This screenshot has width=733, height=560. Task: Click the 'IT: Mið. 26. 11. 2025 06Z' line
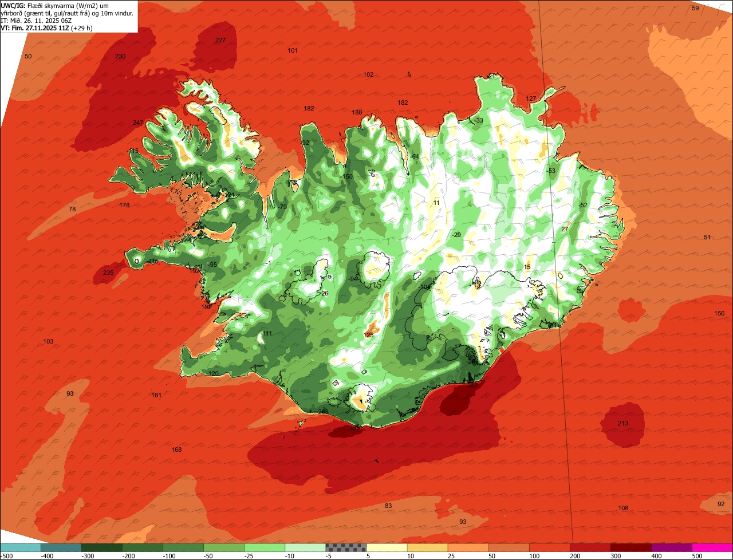37,20
